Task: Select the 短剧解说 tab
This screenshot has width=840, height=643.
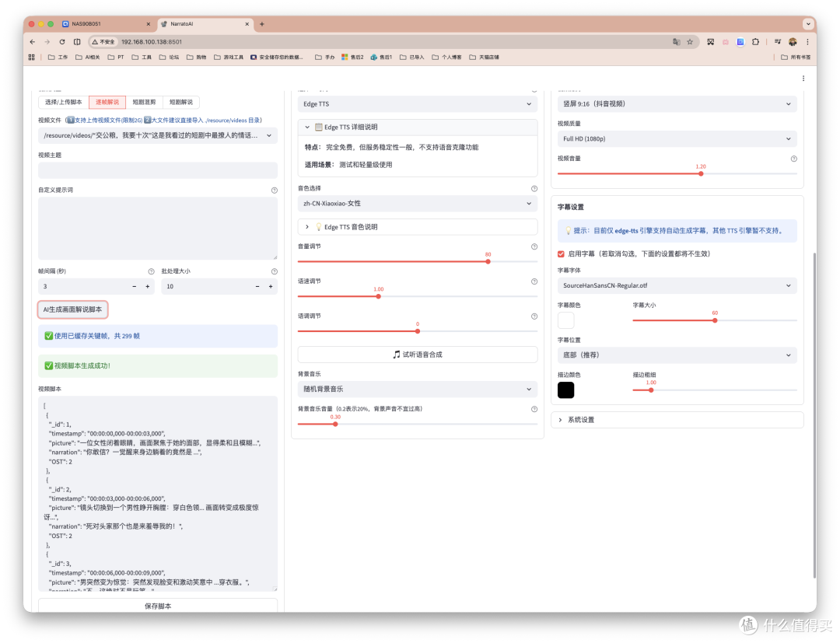Action: click(181, 103)
